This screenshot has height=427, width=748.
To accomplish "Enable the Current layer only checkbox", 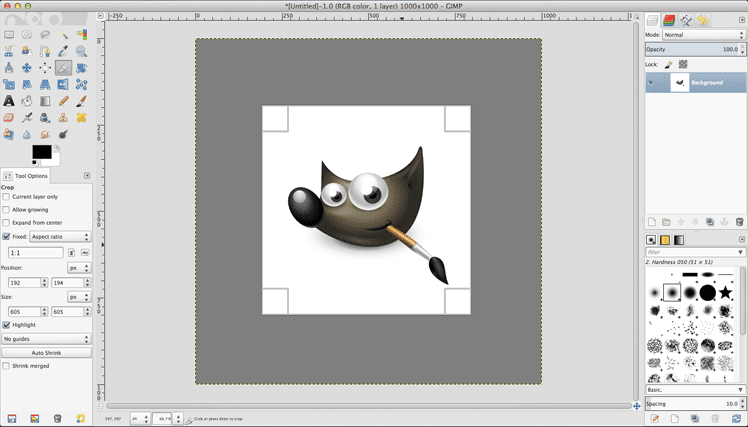I will (6, 197).
